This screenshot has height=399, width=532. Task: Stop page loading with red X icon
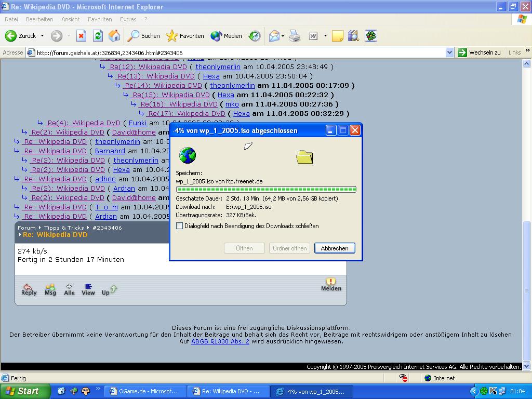coord(81,36)
